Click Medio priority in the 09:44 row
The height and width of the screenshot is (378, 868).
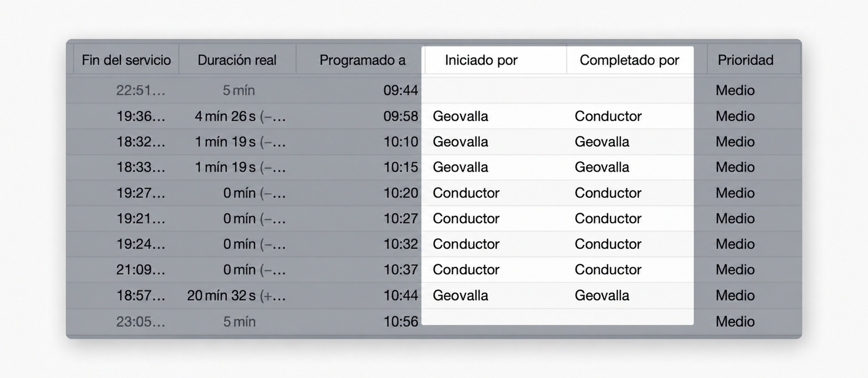click(735, 91)
